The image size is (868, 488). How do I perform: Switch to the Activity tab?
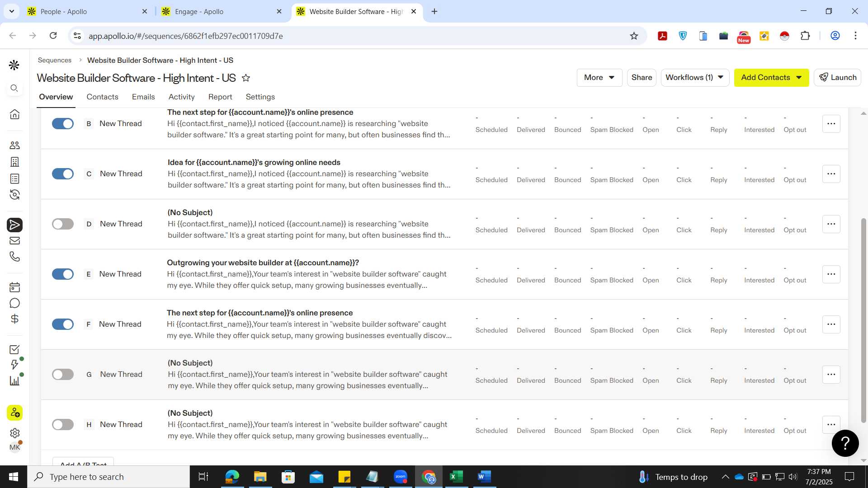181,97
